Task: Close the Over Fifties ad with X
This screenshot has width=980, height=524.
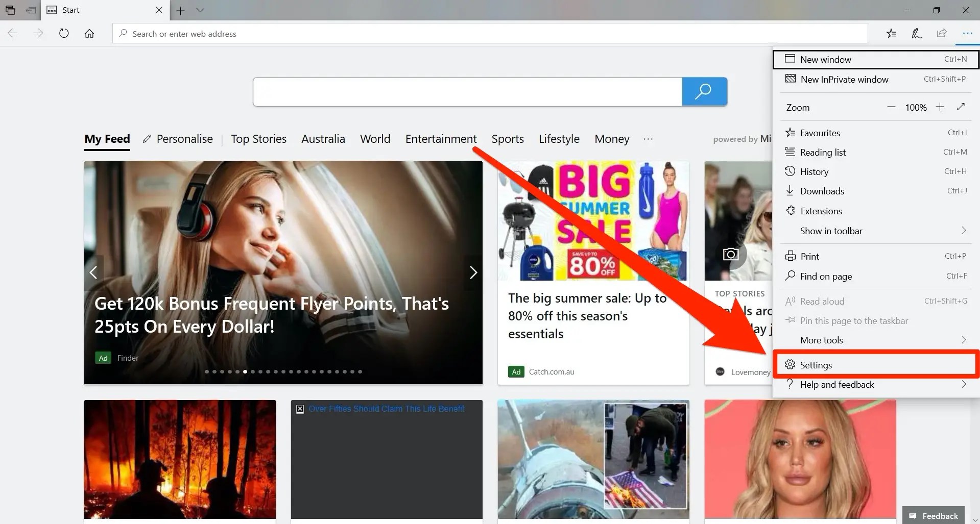Action: (x=300, y=409)
